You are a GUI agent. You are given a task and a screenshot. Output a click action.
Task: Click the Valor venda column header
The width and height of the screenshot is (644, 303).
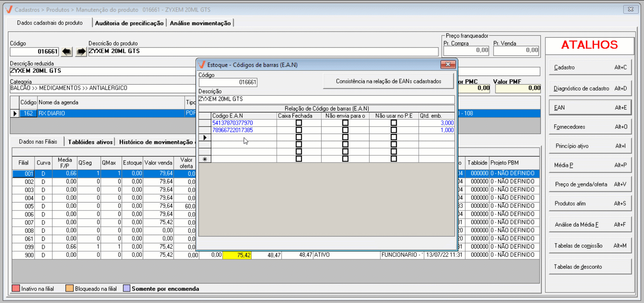(158, 163)
